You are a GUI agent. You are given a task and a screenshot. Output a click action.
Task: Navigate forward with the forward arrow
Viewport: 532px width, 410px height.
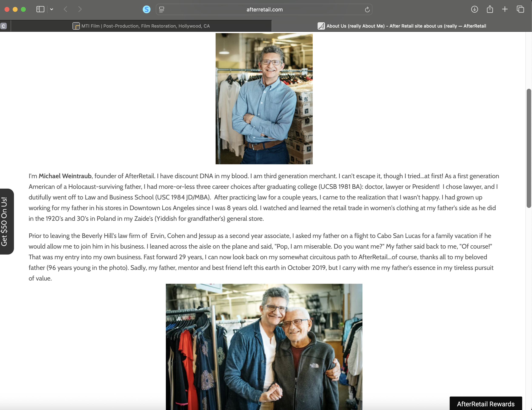tap(80, 9)
